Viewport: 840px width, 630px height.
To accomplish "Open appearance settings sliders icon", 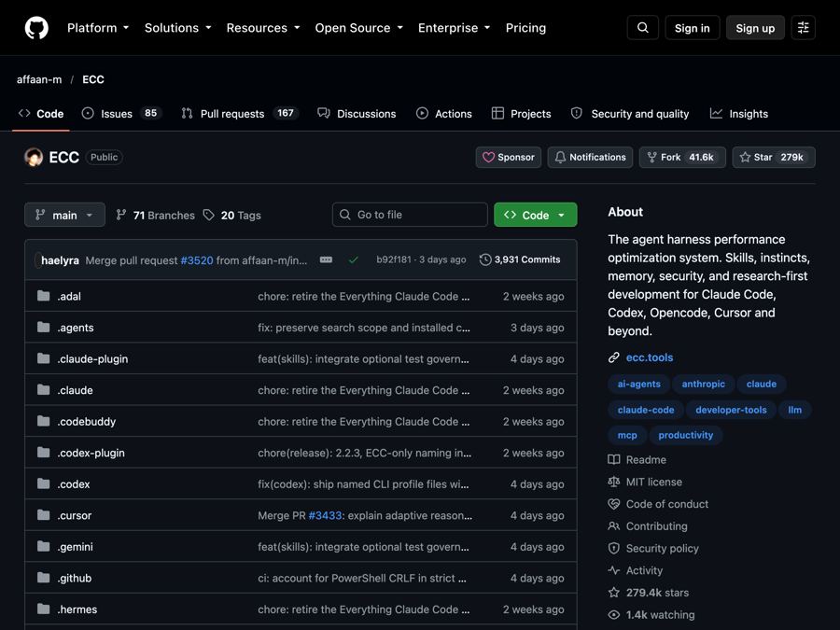I will pos(803,28).
